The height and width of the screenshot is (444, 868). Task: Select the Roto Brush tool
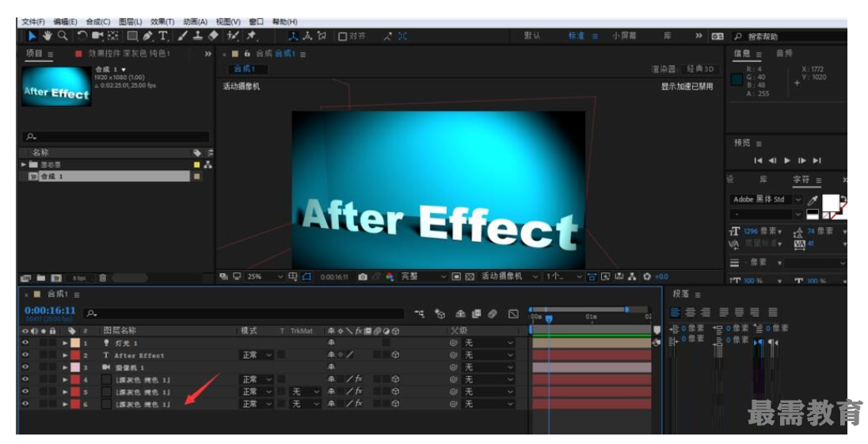[x=233, y=36]
